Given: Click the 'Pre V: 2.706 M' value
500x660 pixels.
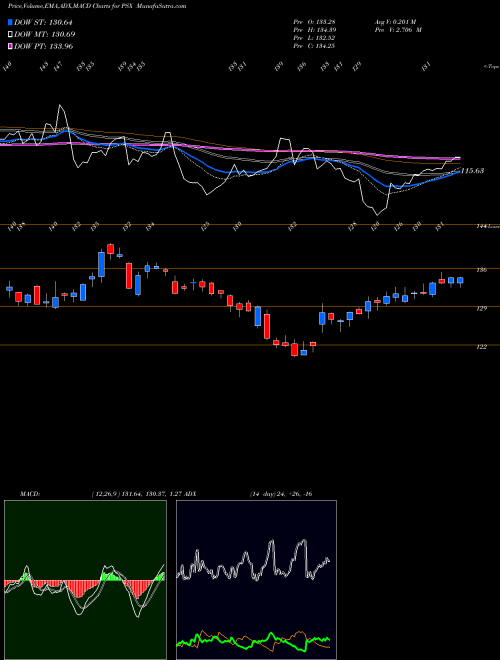Looking at the screenshot, I should coord(398,30).
